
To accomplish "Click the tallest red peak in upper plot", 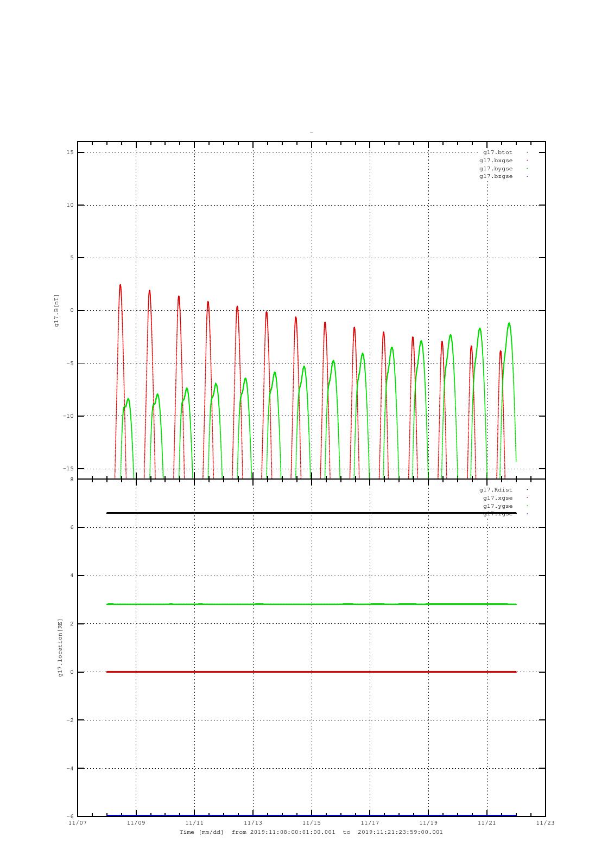I will pos(120,285).
